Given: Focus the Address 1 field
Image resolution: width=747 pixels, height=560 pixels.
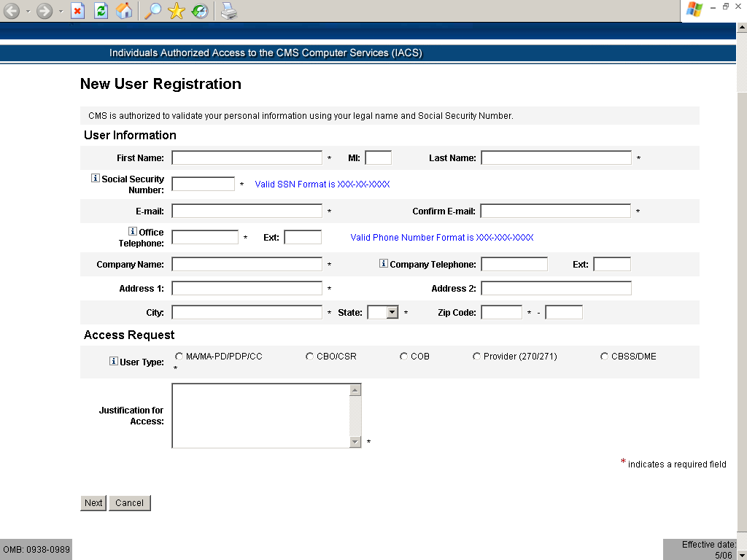Looking at the screenshot, I should [x=247, y=288].
